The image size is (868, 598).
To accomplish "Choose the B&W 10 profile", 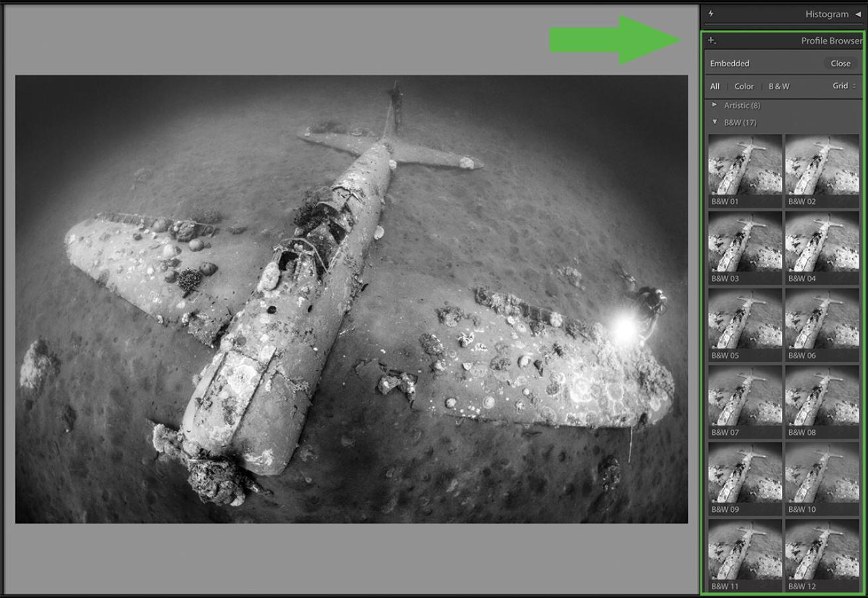I will pyautogui.click(x=822, y=473).
